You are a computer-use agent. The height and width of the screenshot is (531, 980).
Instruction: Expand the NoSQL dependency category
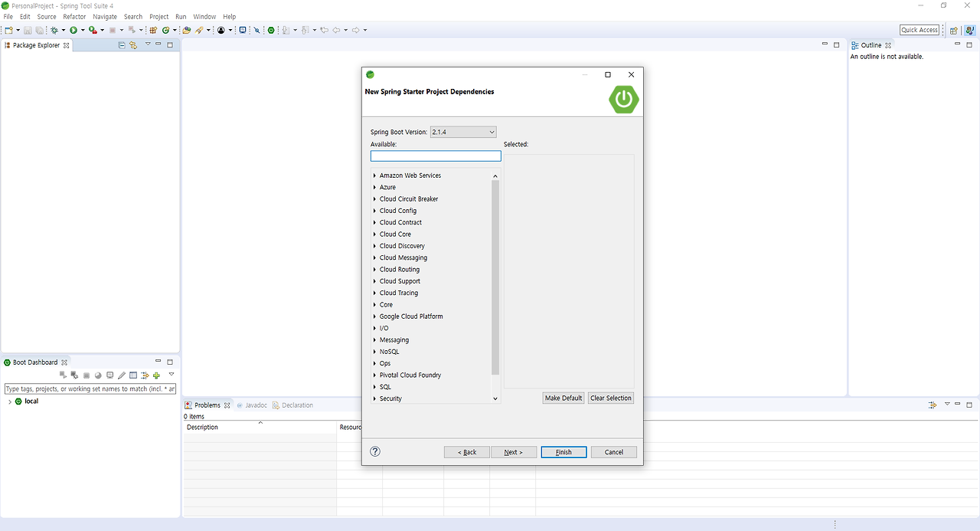click(x=374, y=352)
